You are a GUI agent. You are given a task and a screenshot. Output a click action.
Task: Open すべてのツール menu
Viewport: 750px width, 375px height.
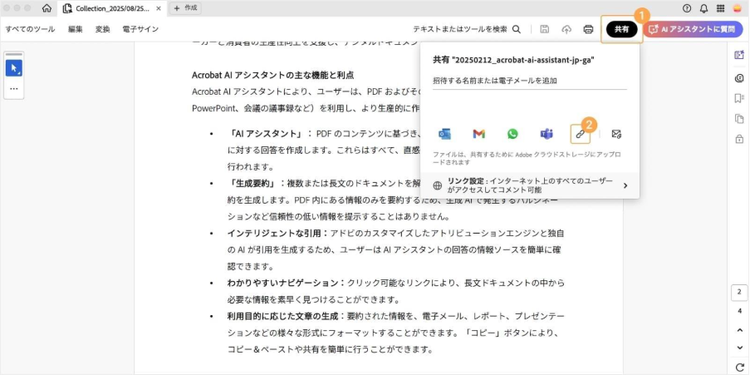point(30,29)
